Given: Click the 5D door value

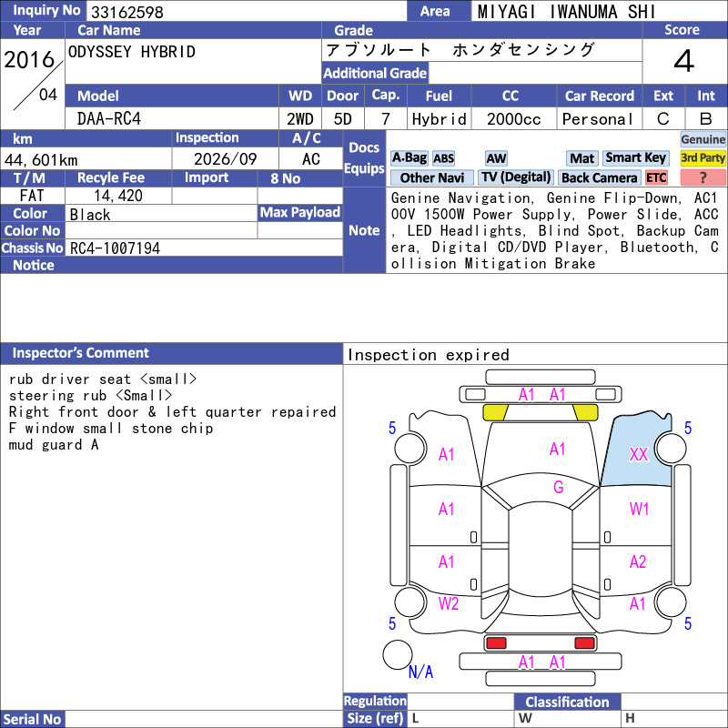Looking at the screenshot, I should pyautogui.click(x=343, y=119).
